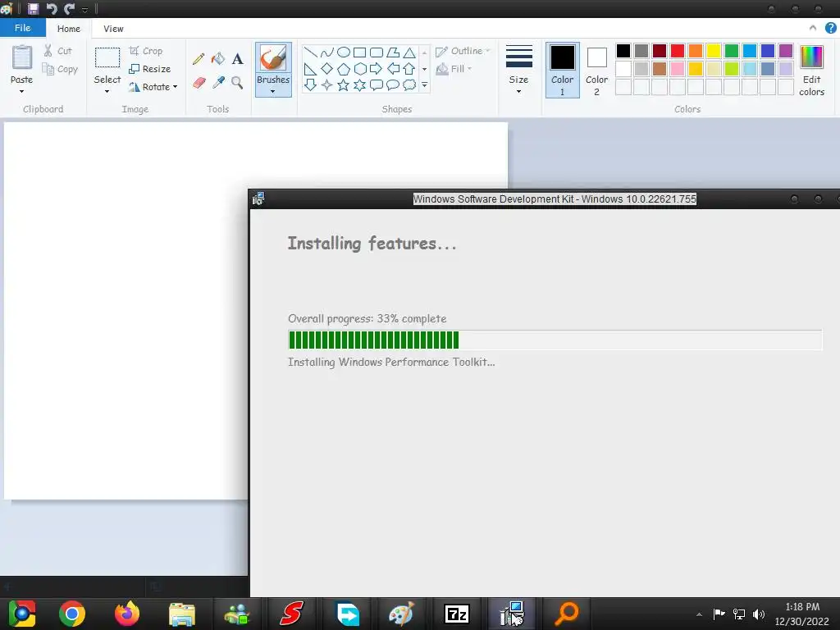Viewport: 840px width, 630px height.
Task: Click the Brushes tool icon
Action: tap(273, 58)
